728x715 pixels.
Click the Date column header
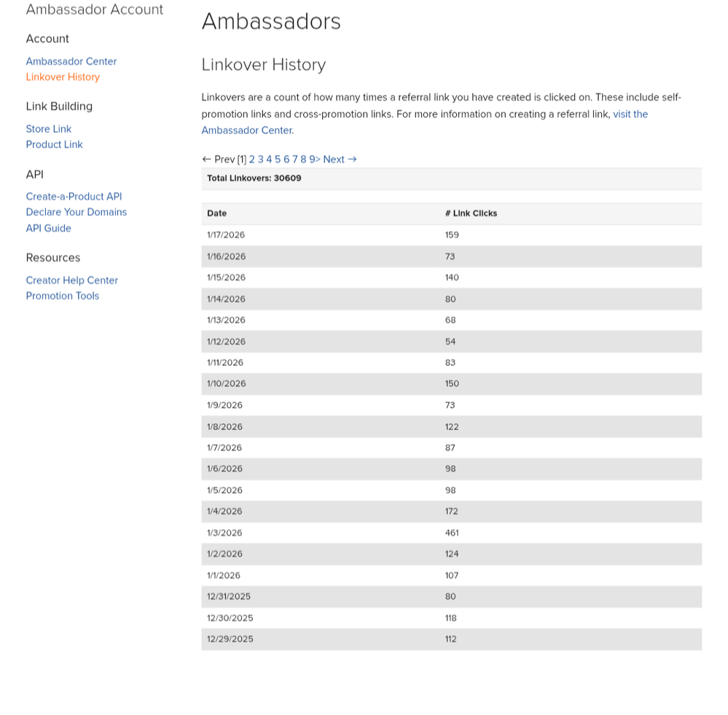pos(216,213)
